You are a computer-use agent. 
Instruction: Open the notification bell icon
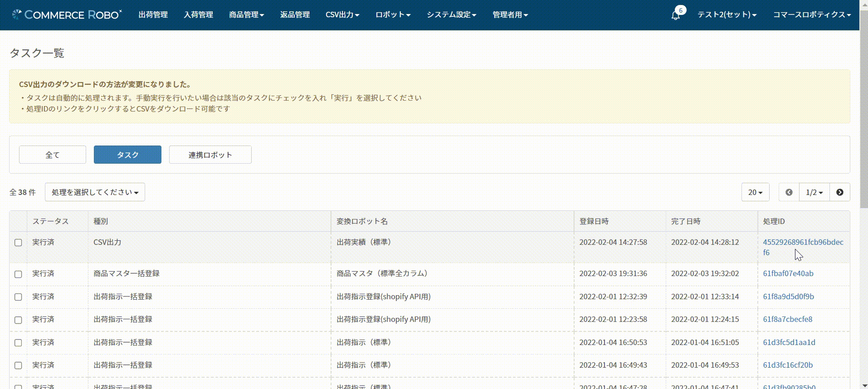point(675,15)
